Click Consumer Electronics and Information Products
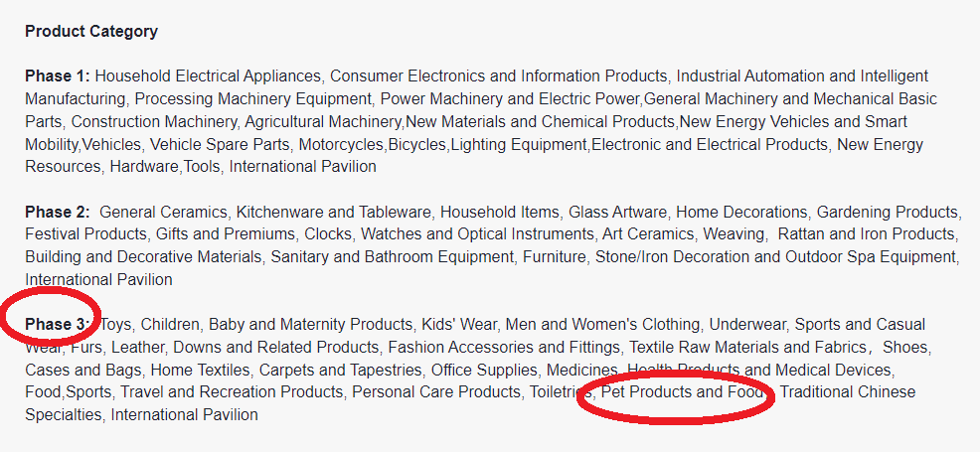The image size is (980, 452). click(x=498, y=75)
